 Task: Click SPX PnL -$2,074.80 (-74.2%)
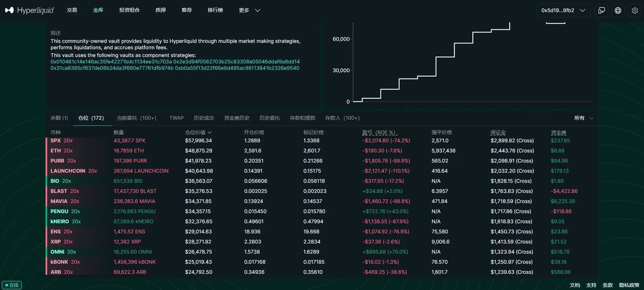click(386, 140)
